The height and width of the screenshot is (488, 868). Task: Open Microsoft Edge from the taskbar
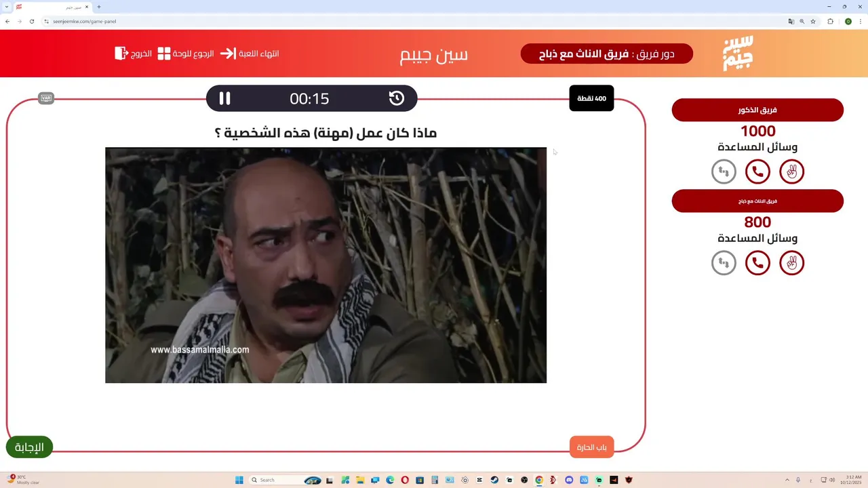point(390,480)
